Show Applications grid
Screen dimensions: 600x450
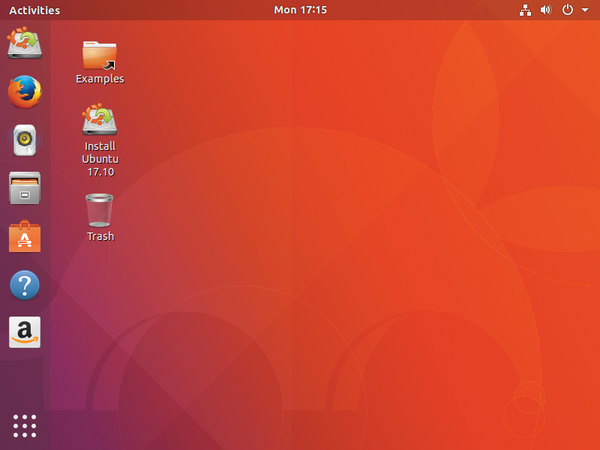coord(24,426)
